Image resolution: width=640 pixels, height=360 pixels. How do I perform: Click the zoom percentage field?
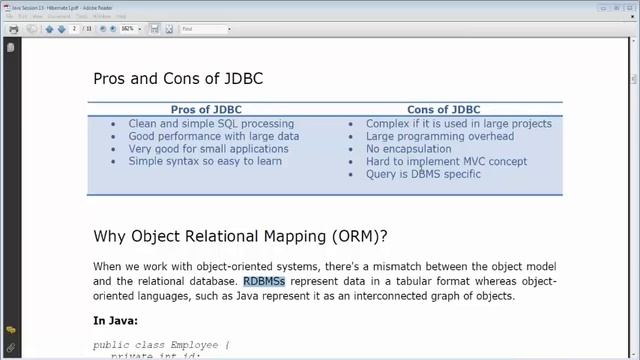(x=128, y=29)
